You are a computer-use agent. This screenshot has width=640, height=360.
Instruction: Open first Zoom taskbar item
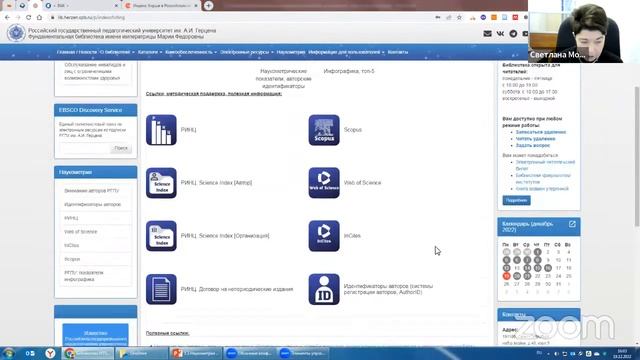[249, 353]
